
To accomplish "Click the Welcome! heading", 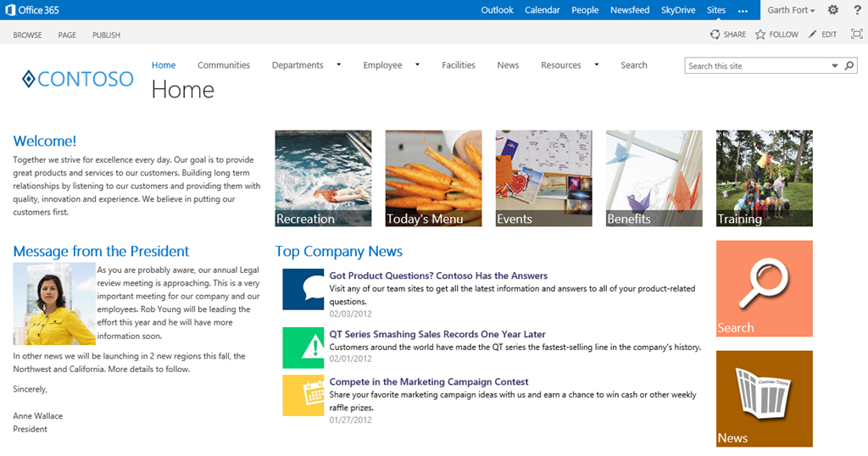I will click(x=45, y=141).
